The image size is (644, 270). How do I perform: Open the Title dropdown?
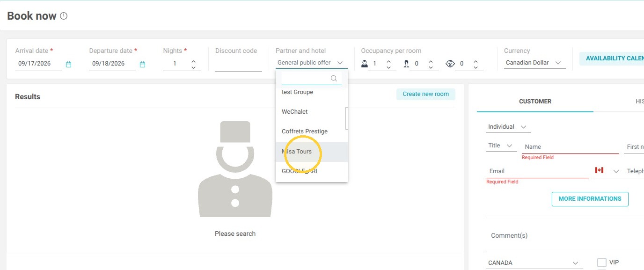(x=501, y=146)
